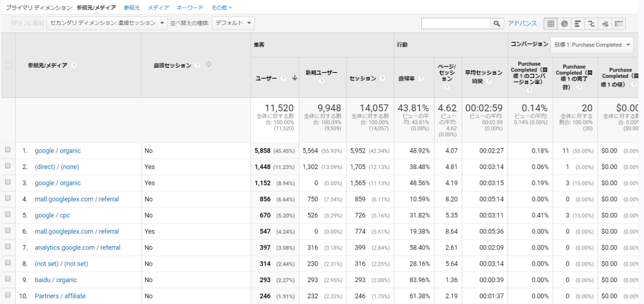The image size is (644, 304).
Task: Check row 1 google / organic checkbox
Action: pyautogui.click(x=8, y=150)
